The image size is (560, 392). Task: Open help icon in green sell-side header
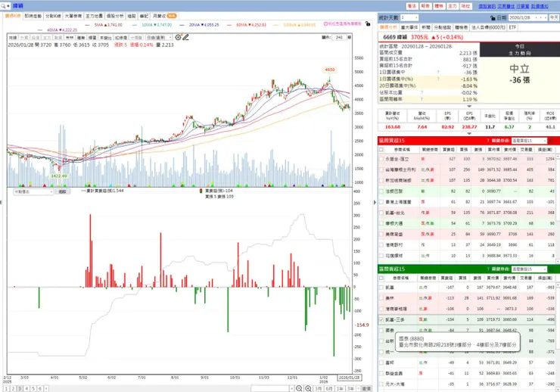tap(488, 269)
